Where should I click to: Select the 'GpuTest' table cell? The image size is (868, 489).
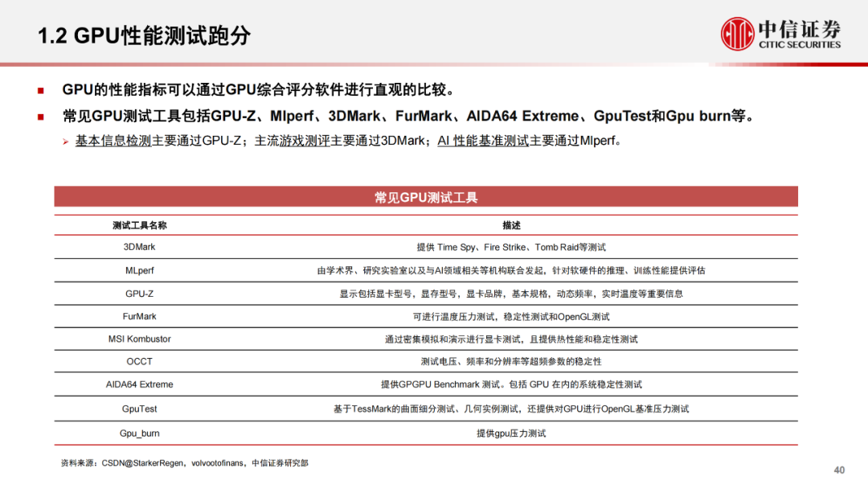(140, 409)
